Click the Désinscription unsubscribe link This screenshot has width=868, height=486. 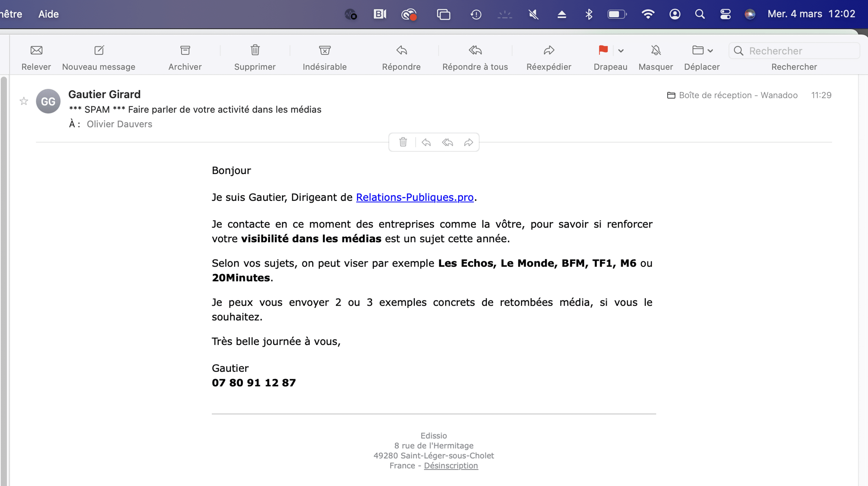451,466
